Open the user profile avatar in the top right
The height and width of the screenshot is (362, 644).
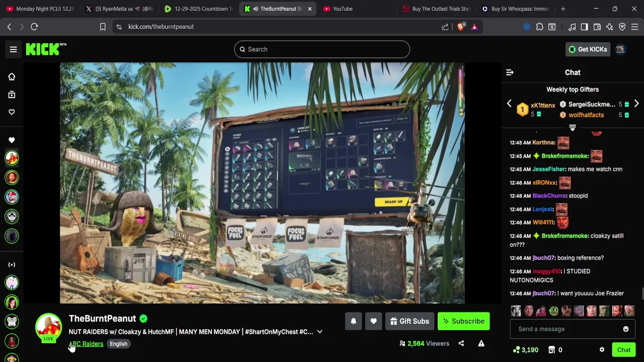click(620, 49)
